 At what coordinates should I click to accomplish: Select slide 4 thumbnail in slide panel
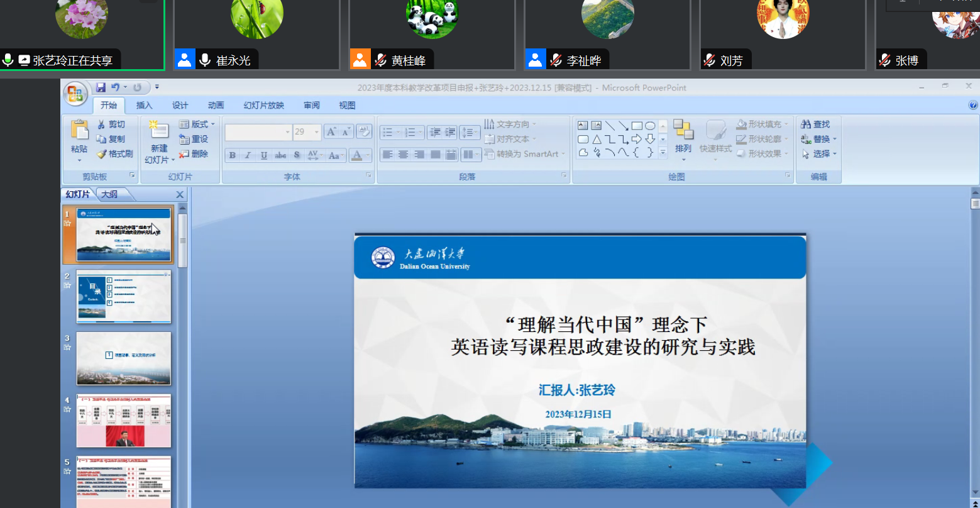(124, 421)
